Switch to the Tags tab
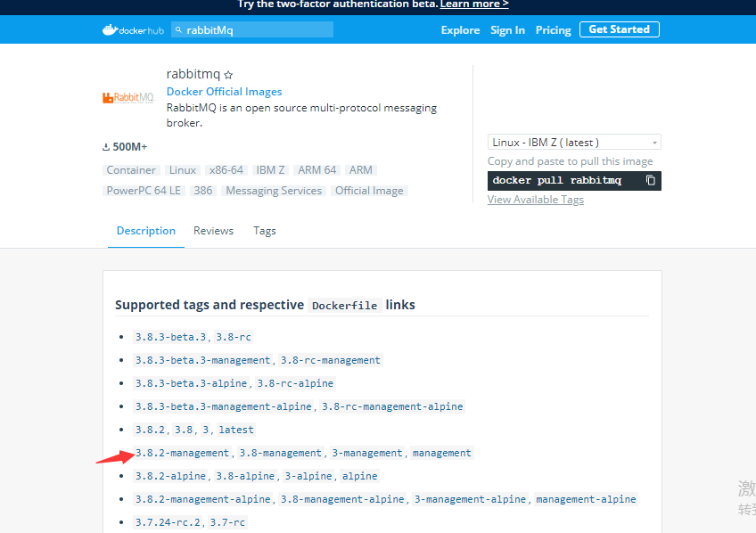Viewport: 756px width, 533px height. pyautogui.click(x=265, y=231)
